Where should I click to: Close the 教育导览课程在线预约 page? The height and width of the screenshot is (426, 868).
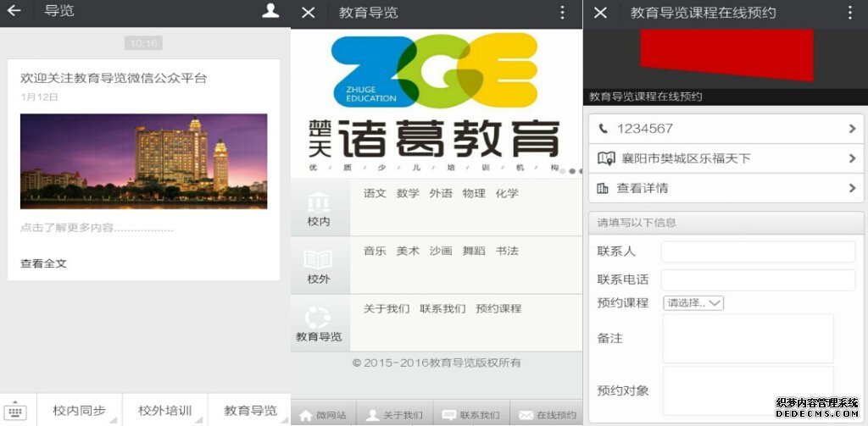click(x=600, y=12)
